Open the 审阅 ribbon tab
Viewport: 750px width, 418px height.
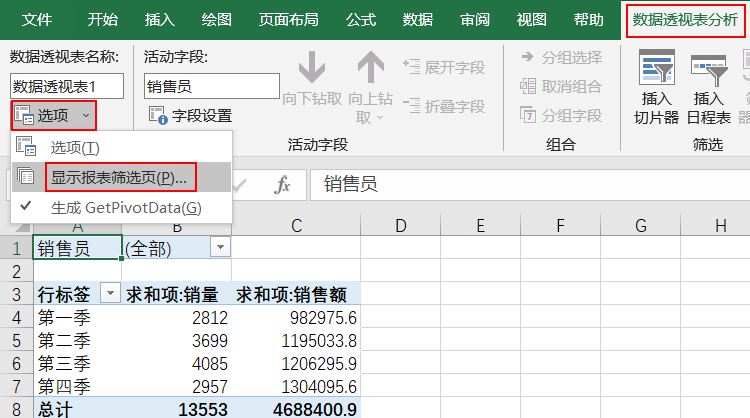(x=474, y=20)
